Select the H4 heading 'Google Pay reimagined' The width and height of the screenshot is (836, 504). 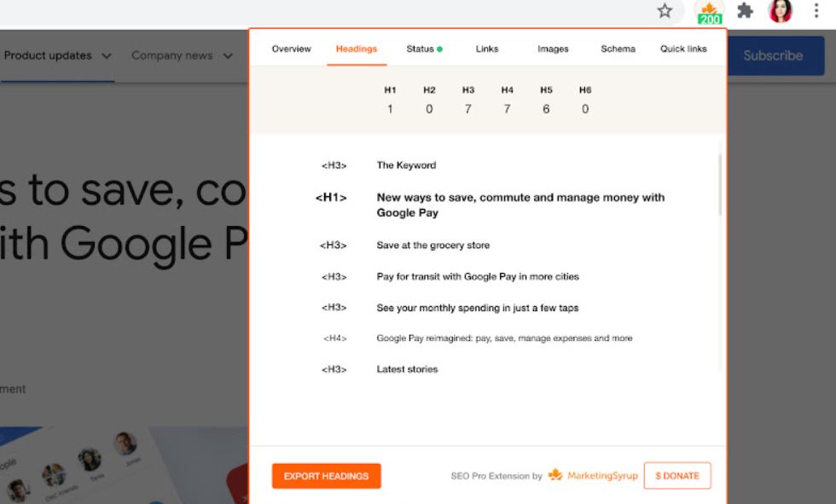(504, 339)
